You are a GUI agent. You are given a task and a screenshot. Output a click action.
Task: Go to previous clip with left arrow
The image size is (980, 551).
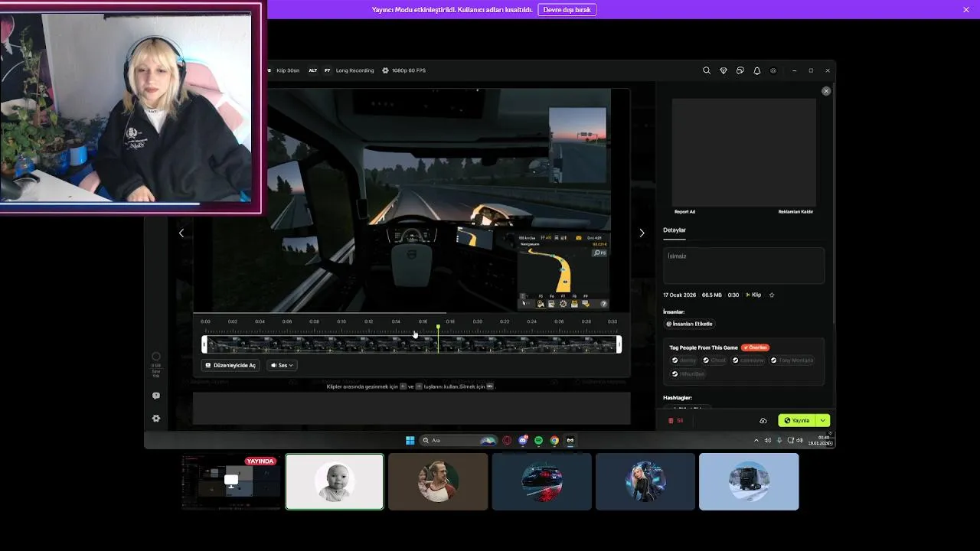(x=181, y=233)
